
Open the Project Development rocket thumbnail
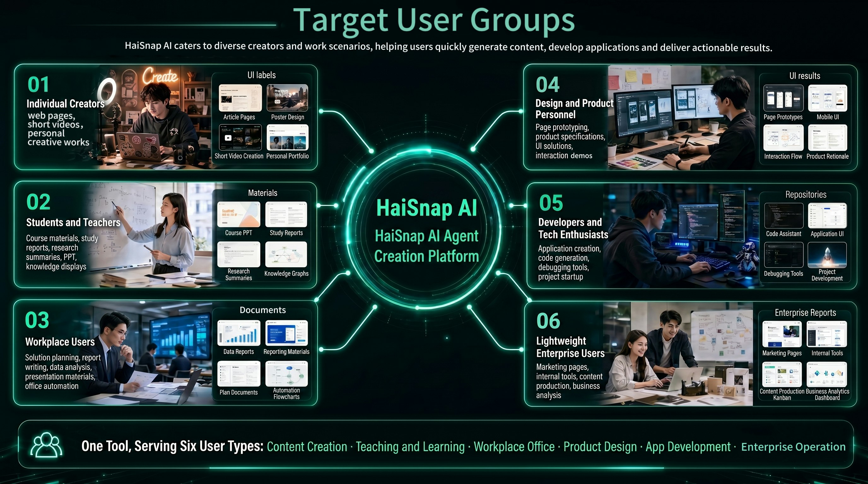click(827, 255)
